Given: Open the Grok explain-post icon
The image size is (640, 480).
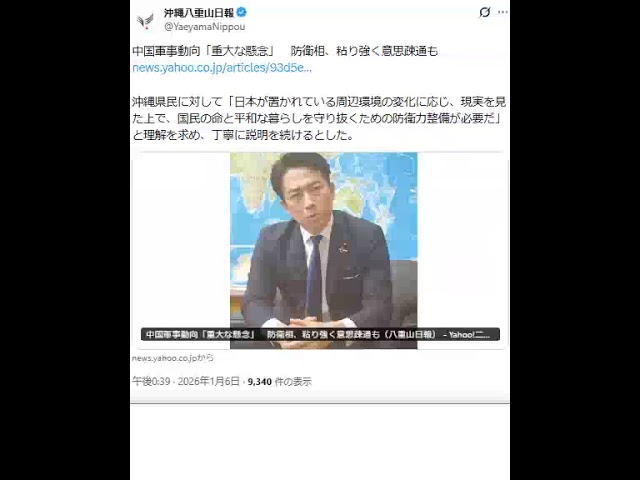Looking at the screenshot, I should click(x=484, y=12).
